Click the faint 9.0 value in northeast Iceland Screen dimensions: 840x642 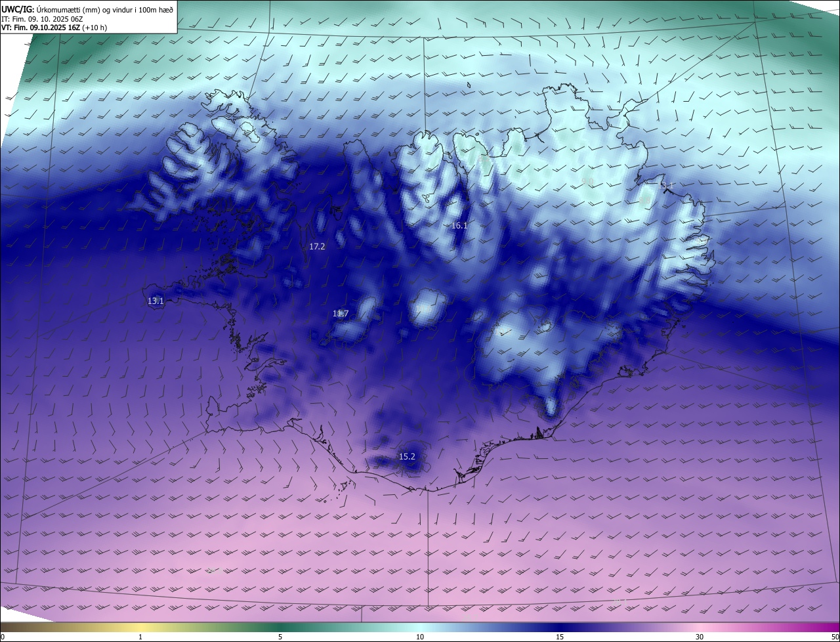587,182
